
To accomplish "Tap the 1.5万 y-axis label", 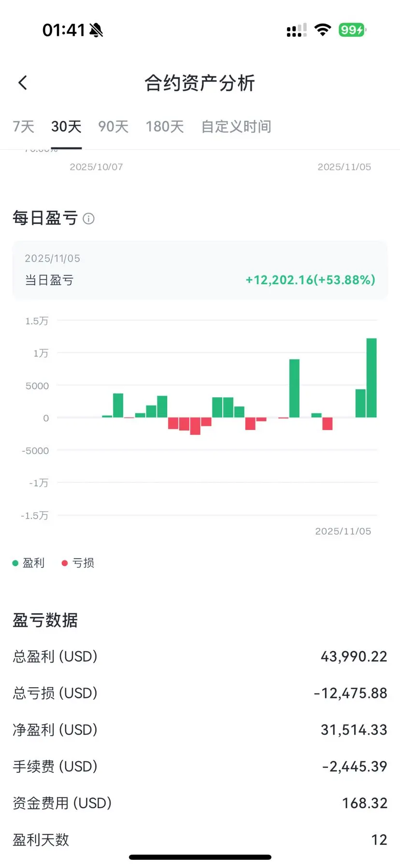I will (x=37, y=321).
